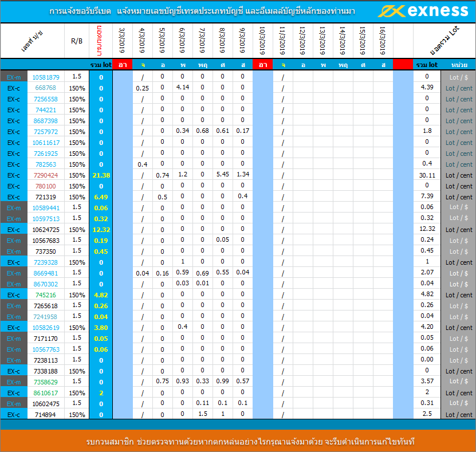Click red account number 7290424
The height and width of the screenshot is (452, 476).
tap(45, 175)
